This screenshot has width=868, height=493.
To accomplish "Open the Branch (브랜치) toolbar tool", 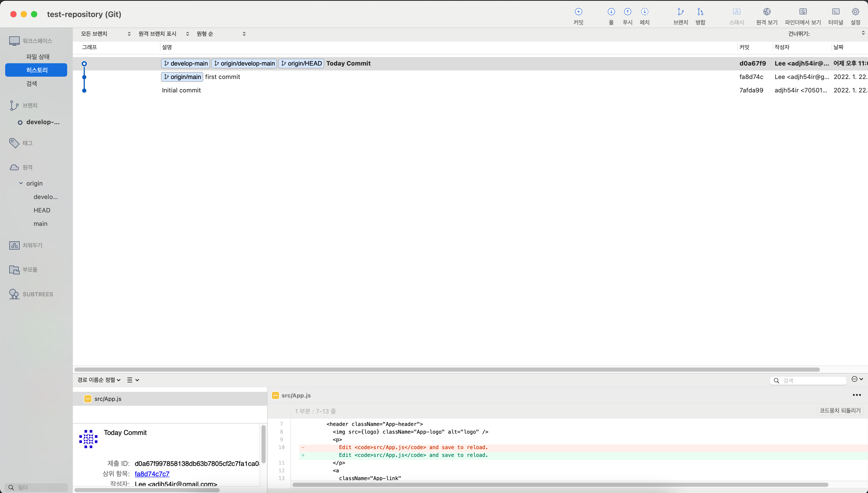I will click(680, 12).
